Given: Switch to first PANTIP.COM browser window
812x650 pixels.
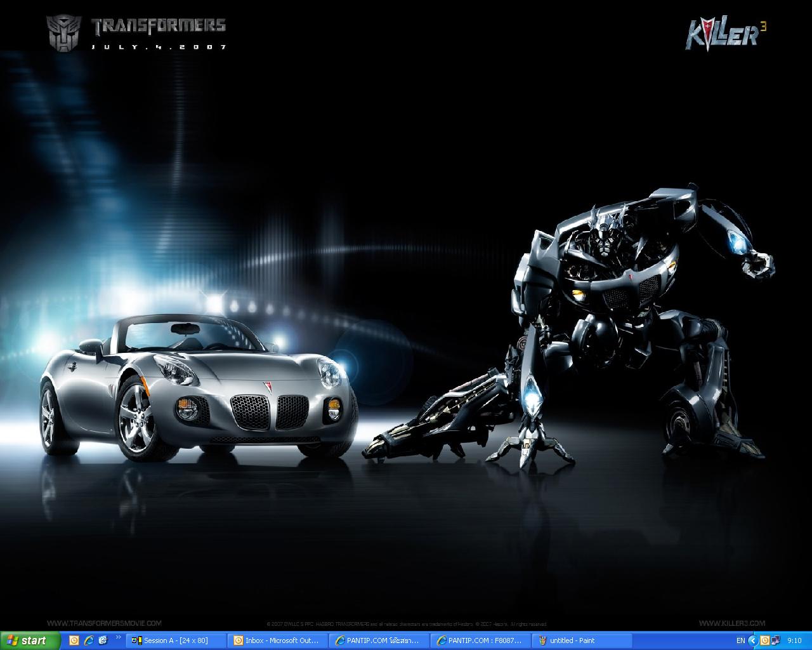Looking at the screenshot, I should [x=379, y=640].
